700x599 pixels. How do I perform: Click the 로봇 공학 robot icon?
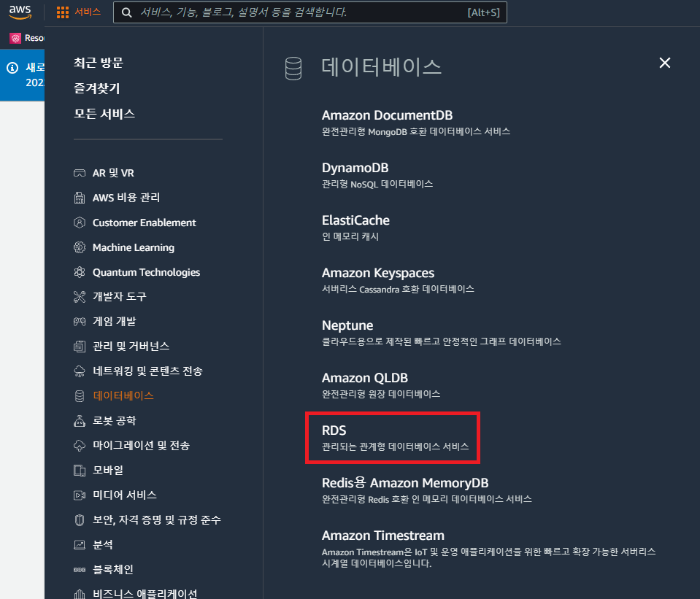pos(80,421)
